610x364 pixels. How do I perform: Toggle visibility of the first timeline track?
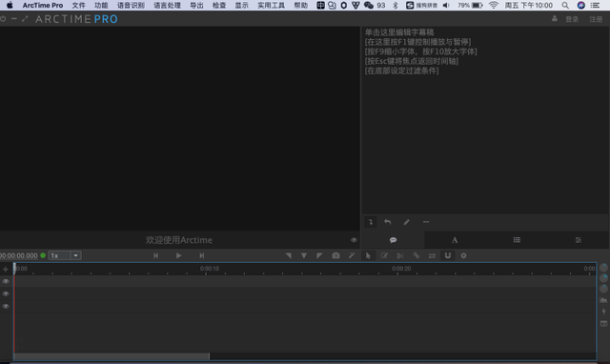(6, 281)
